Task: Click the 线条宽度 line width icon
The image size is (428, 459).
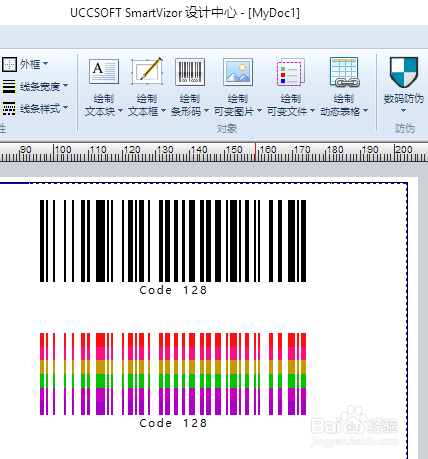Action: [9, 86]
